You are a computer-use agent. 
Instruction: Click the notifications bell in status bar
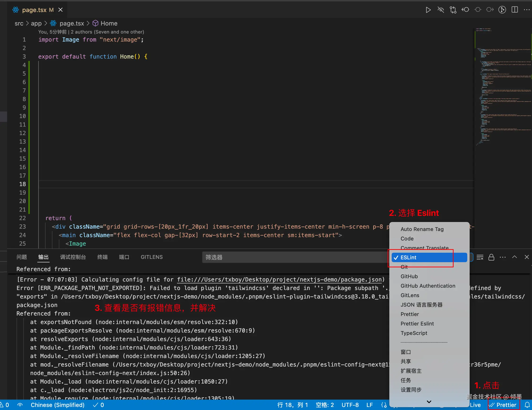(x=527, y=405)
